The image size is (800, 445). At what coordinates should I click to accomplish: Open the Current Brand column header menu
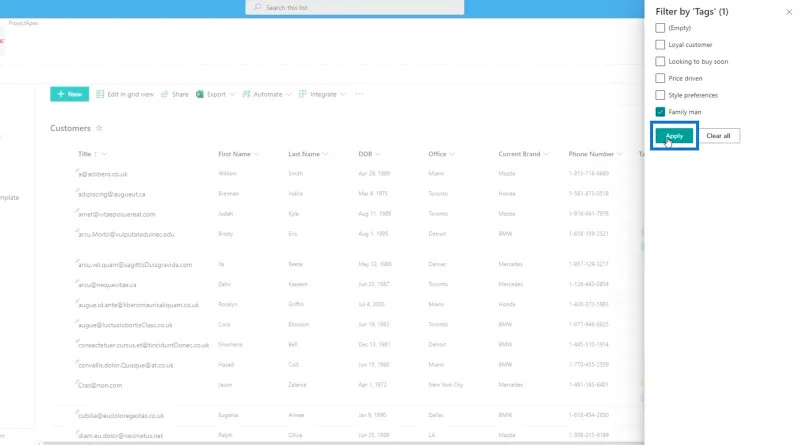coord(523,154)
